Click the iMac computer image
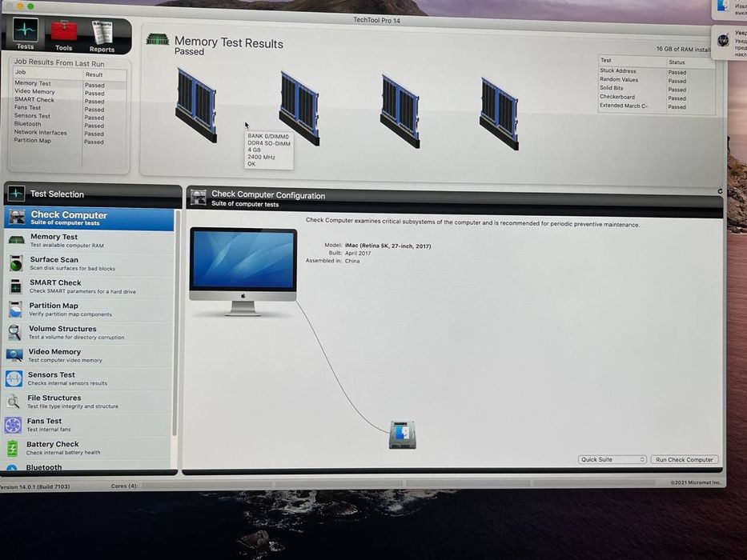This screenshot has width=747, height=560. pyautogui.click(x=243, y=271)
